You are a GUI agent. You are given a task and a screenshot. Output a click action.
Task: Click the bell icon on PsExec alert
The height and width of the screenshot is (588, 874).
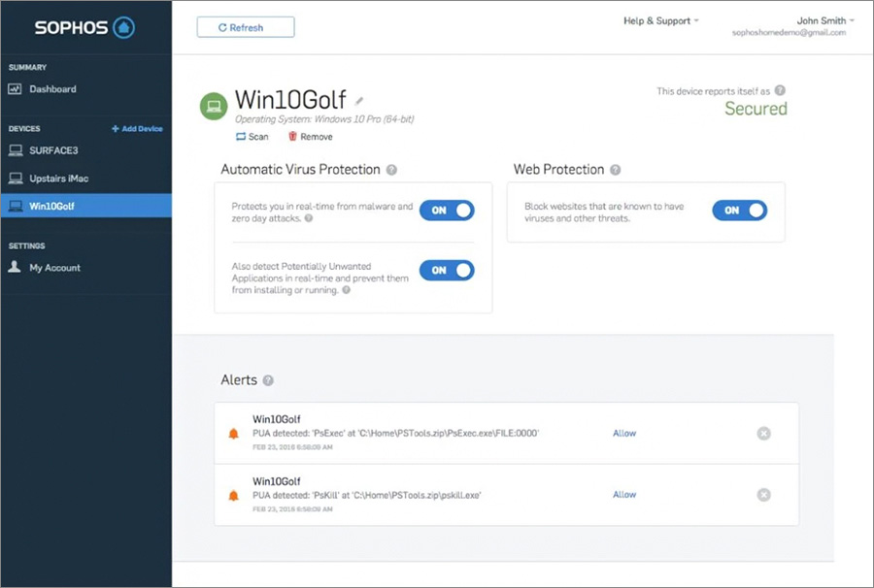(233, 433)
